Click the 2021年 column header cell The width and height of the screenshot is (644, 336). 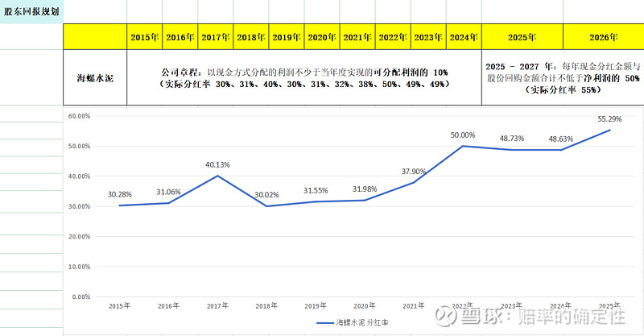click(357, 37)
